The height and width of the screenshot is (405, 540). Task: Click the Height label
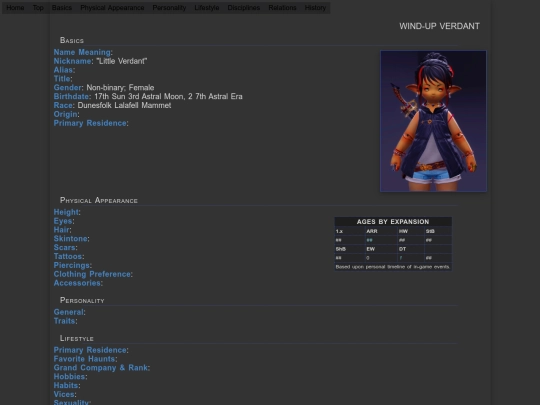[x=66, y=212]
